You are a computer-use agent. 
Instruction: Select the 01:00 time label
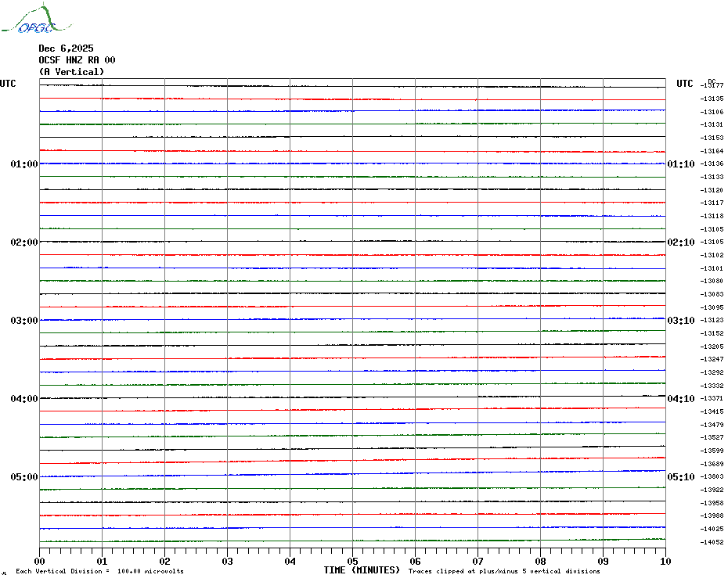24,163
